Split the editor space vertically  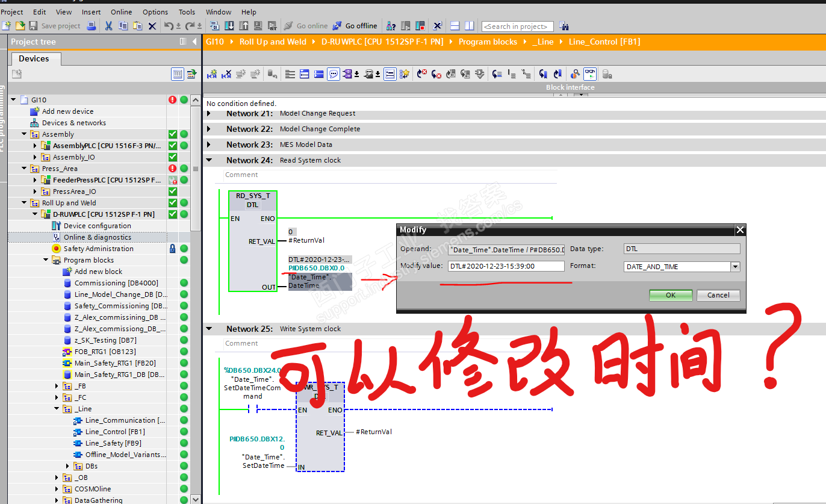[470, 26]
